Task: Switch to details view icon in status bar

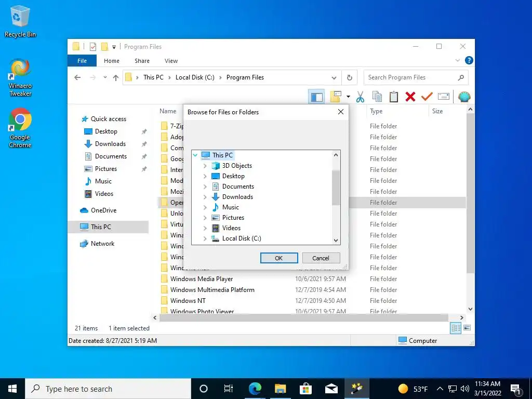Action: (456, 328)
